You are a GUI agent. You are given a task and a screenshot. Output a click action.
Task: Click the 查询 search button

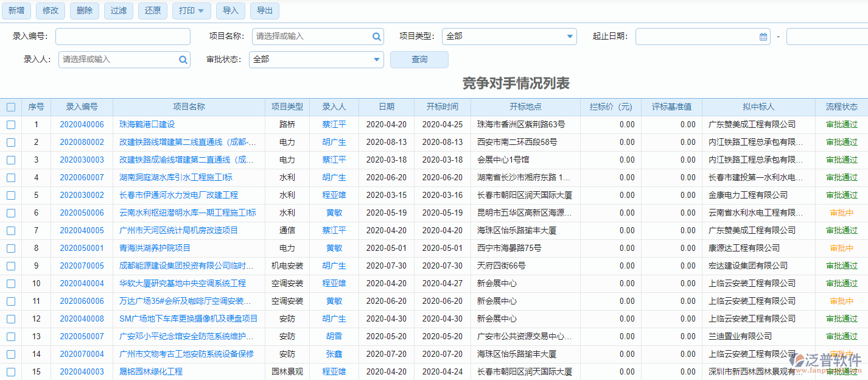click(x=419, y=60)
